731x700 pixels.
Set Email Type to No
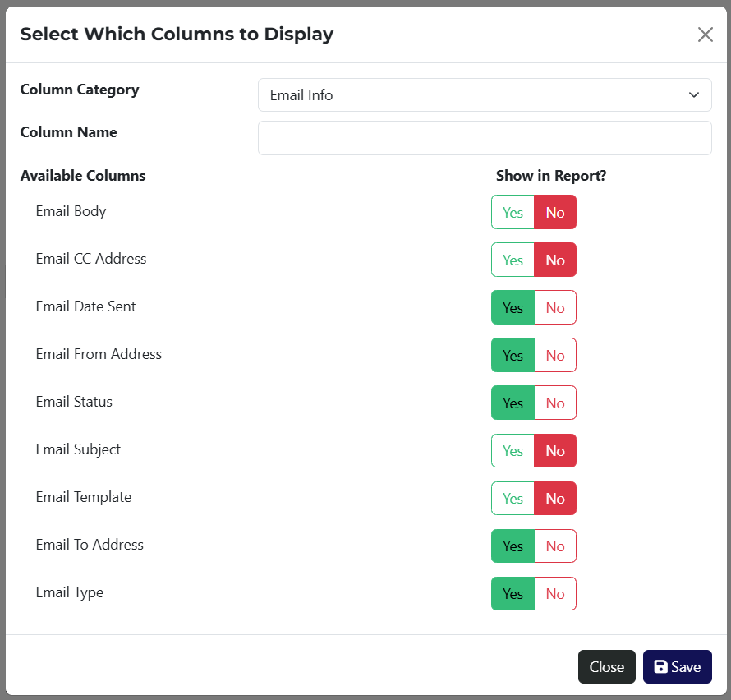[x=555, y=593]
